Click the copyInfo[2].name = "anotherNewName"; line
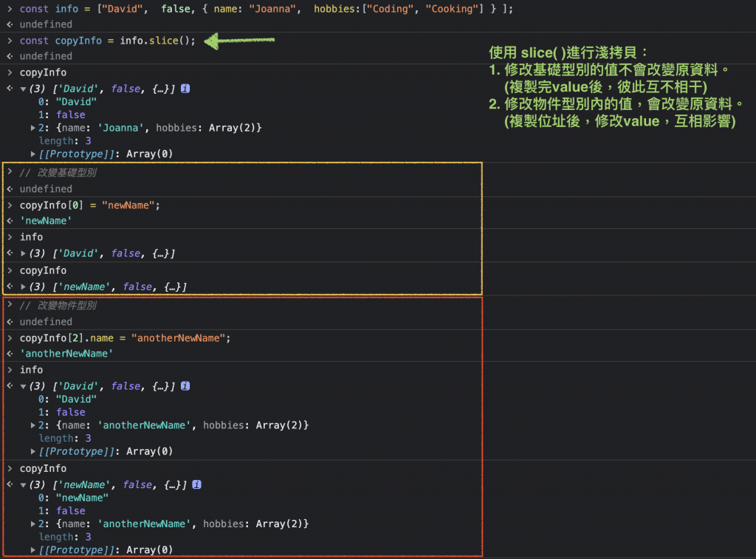 125,337
